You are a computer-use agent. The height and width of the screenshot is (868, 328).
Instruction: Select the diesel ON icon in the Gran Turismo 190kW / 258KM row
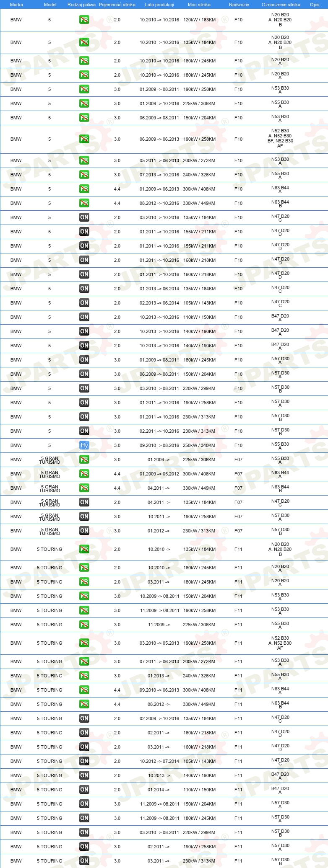(x=84, y=517)
